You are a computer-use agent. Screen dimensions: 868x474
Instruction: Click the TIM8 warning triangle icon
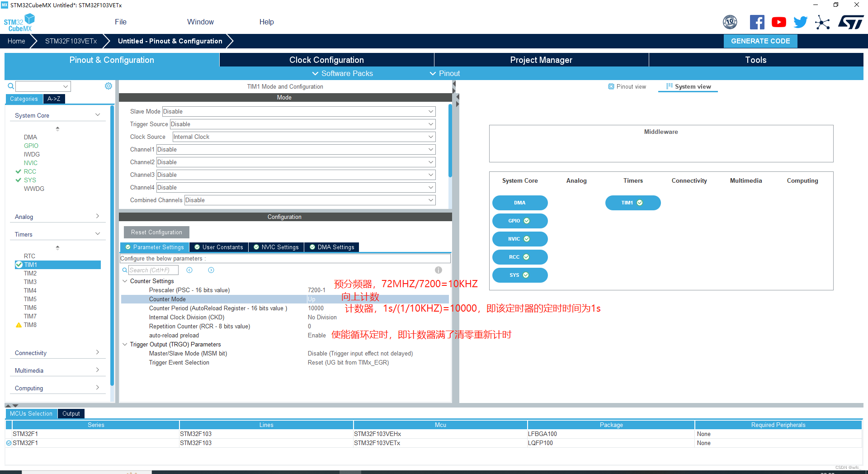point(19,325)
